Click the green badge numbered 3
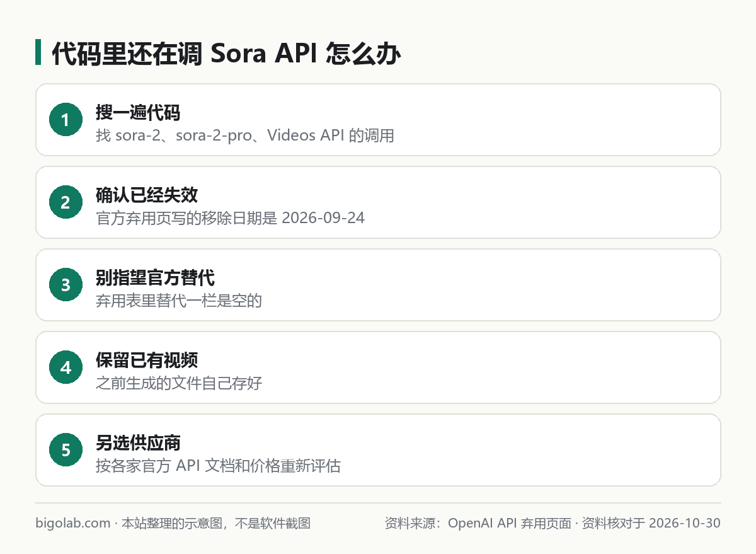This screenshot has height=554, width=756. (66, 285)
